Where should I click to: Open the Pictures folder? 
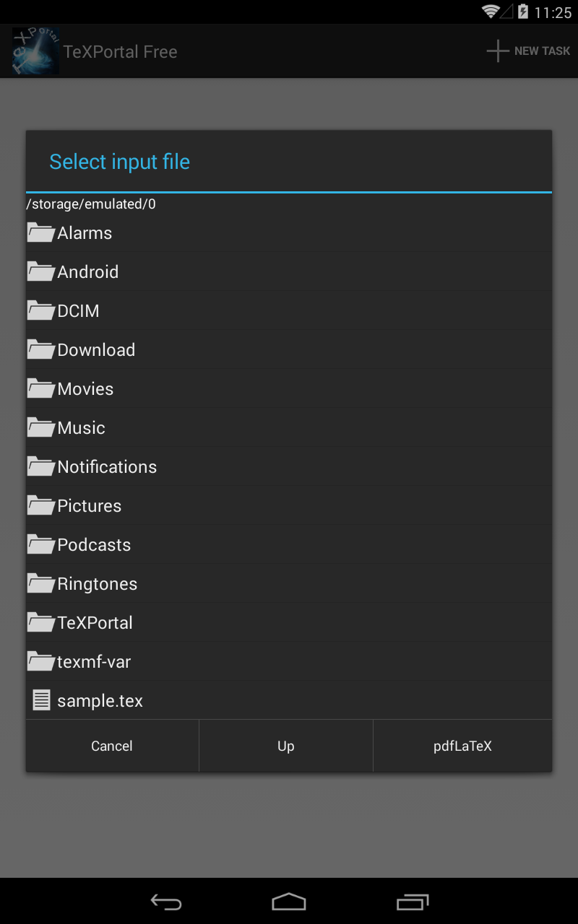(x=90, y=506)
